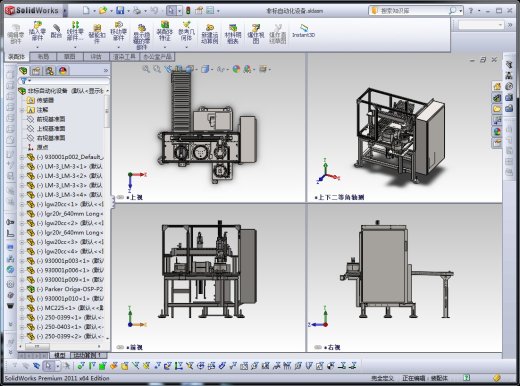The width and height of the screenshot is (520, 386).
Task: Click Zoom to Fit in heads-up toolbar
Action: click(146, 69)
